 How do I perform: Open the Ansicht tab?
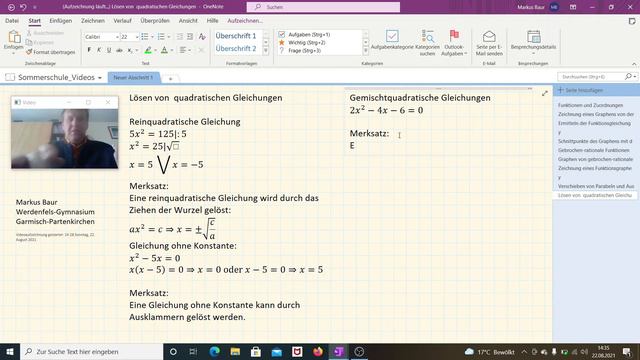coord(188,20)
